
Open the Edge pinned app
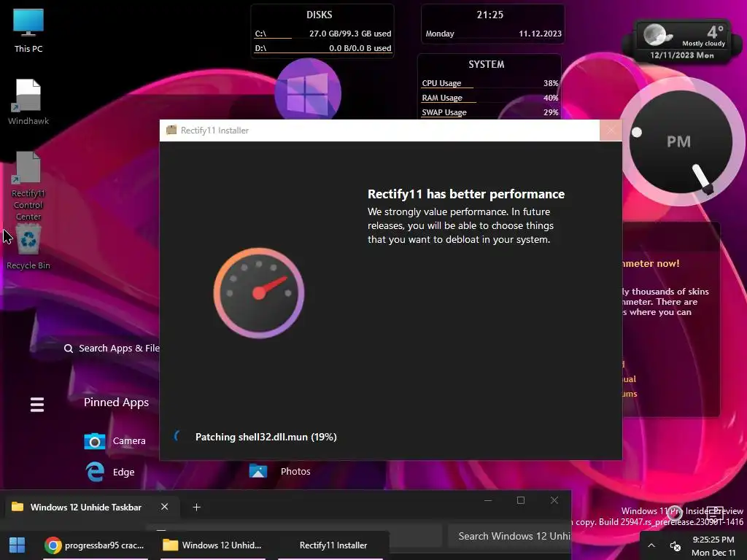tap(111, 472)
